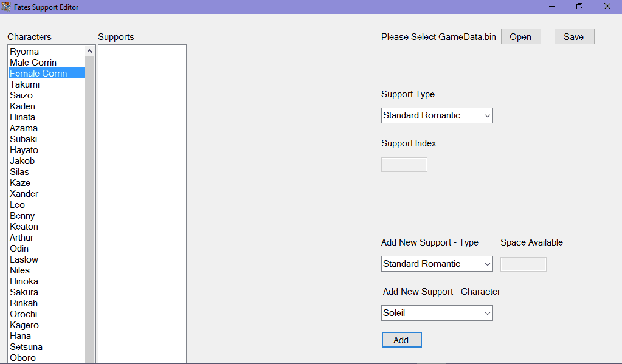
Task: Select Hinoka in the Characters list
Action: [x=46, y=281]
